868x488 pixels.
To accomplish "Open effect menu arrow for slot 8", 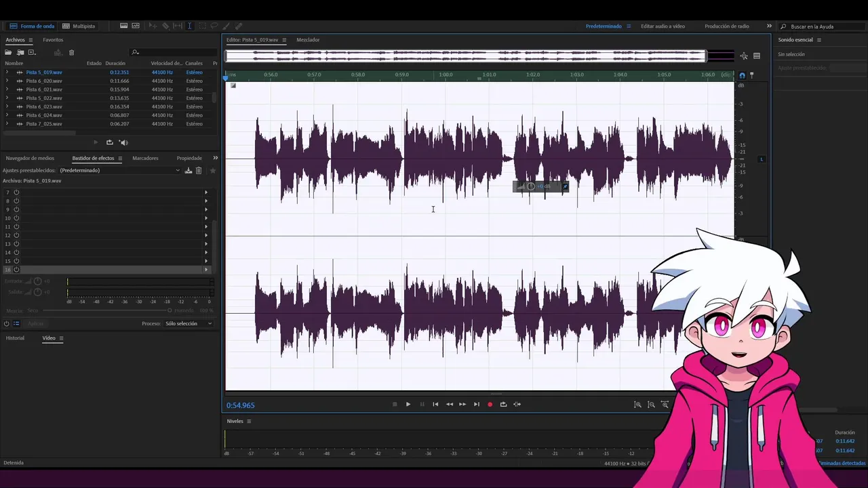I will coord(206,201).
